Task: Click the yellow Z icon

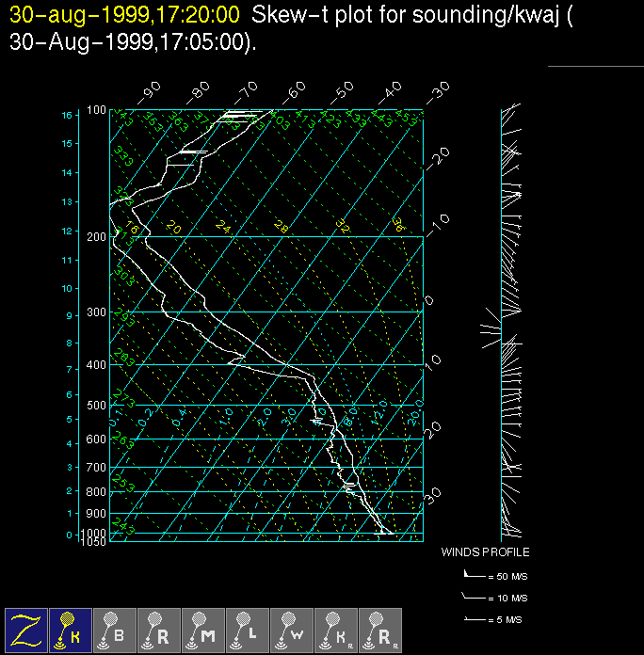Action: (26, 630)
